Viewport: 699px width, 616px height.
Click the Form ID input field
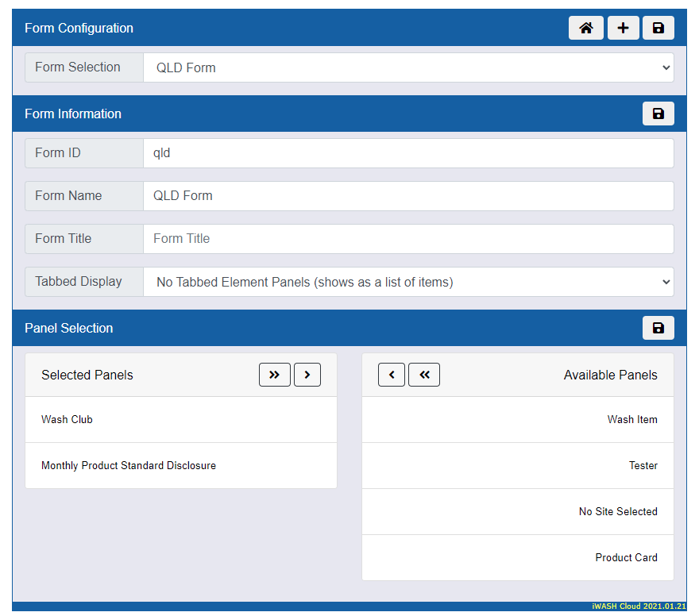click(x=408, y=153)
